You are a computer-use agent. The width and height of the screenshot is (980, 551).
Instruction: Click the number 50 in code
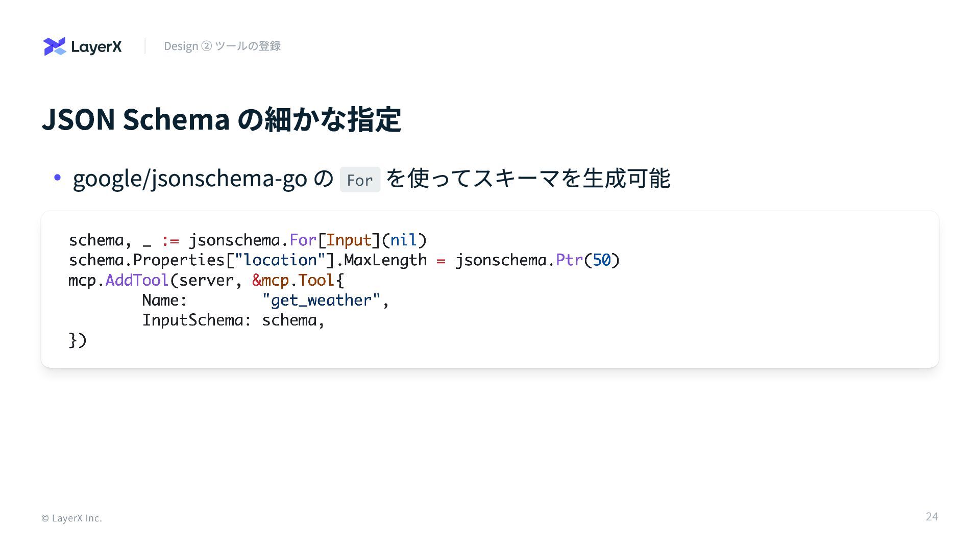[x=602, y=260]
